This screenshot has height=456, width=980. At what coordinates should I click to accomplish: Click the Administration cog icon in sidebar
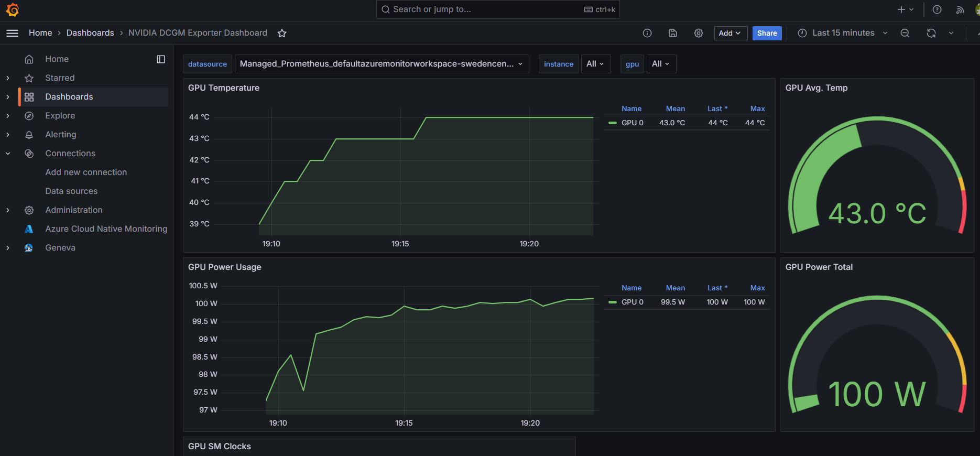(x=29, y=210)
